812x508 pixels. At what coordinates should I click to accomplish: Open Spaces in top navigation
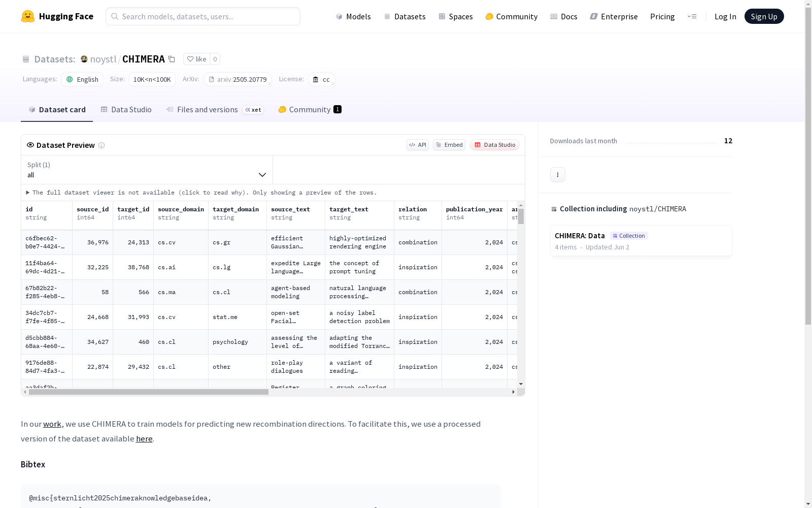click(455, 16)
